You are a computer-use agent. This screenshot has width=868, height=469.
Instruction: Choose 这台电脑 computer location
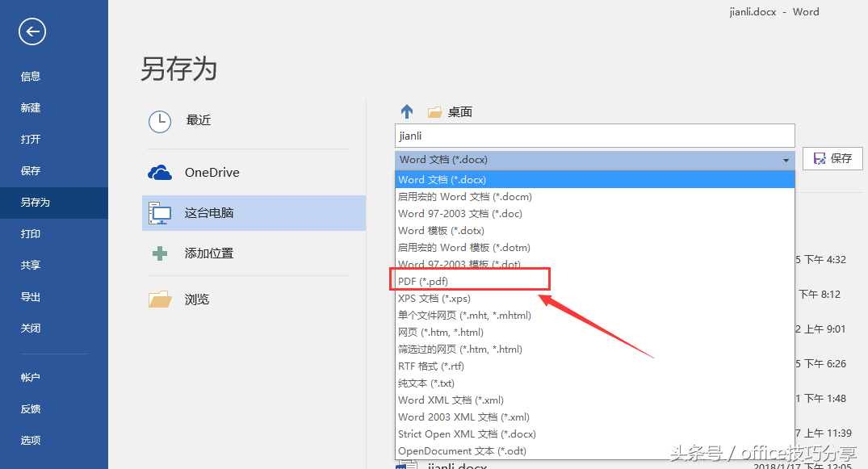(x=254, y=212)
